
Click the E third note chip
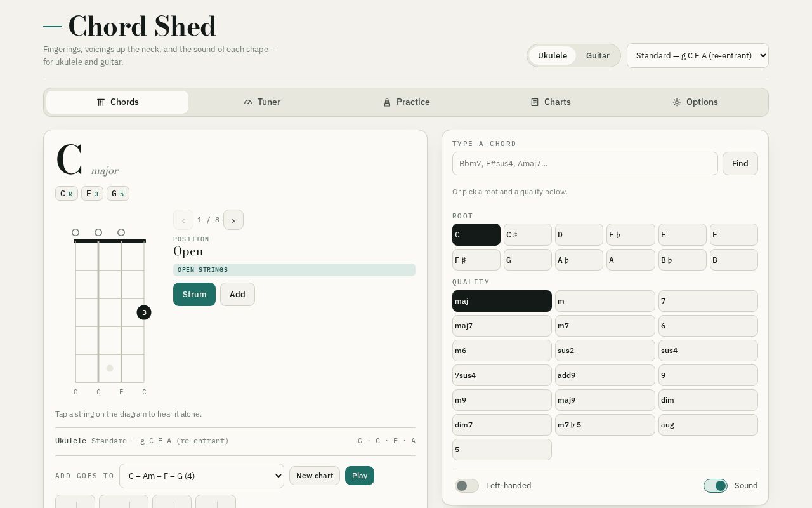[92, 194]
